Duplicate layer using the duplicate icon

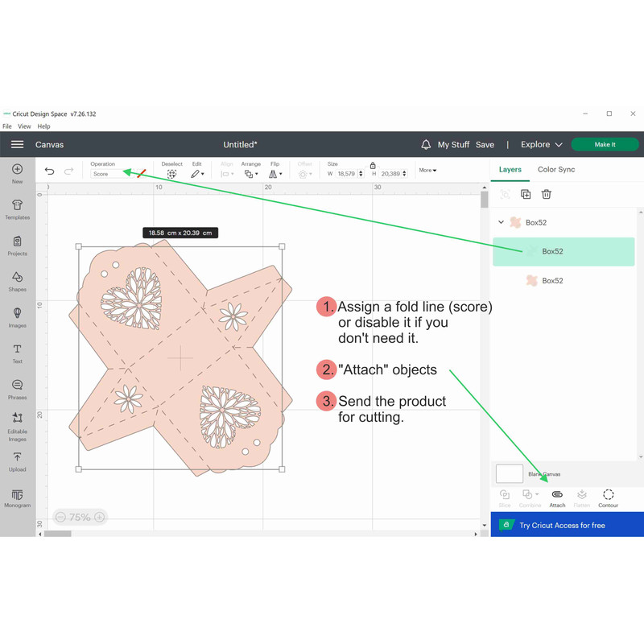click(526, 194)
